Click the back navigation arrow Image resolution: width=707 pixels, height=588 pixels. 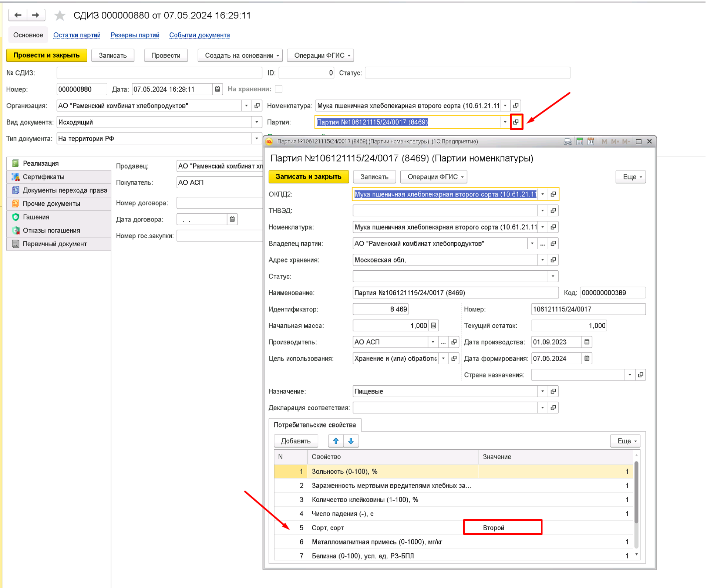click(x=18, y=15)
